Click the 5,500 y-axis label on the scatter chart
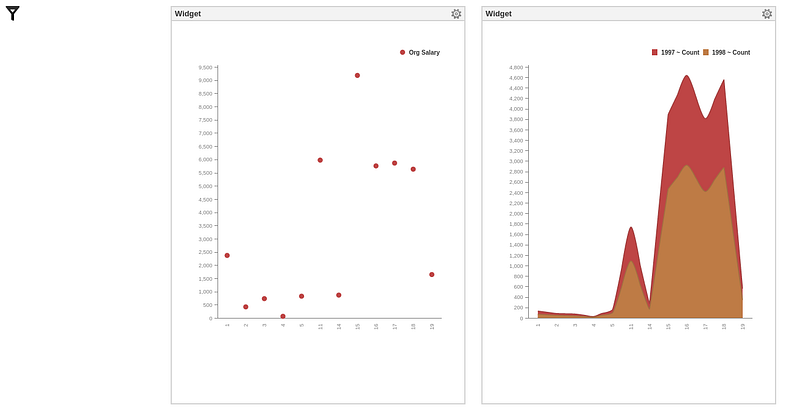This screenshot has width=800, height=411. (x=206, y=173)
